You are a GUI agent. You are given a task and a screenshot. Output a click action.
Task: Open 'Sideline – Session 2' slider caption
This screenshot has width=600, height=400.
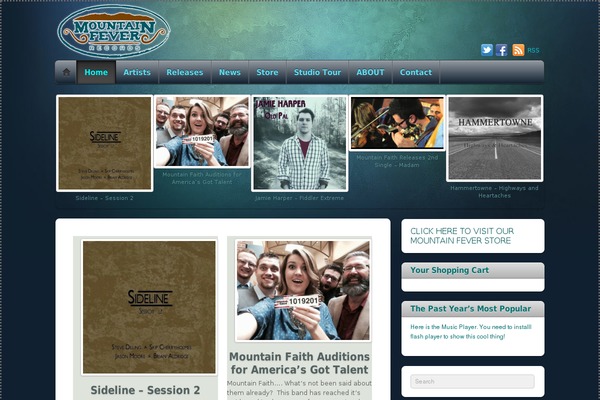(104, 198)
